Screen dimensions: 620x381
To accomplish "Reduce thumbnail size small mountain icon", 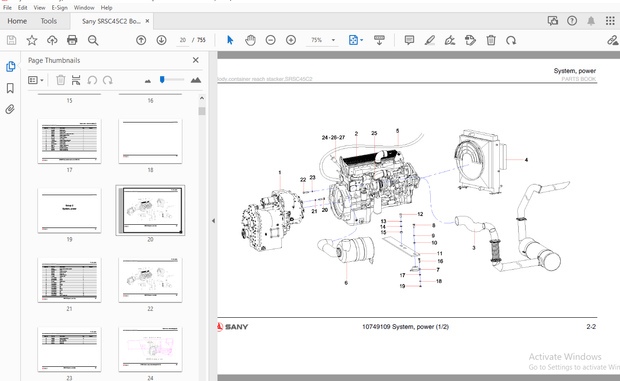I will point(148,81).
